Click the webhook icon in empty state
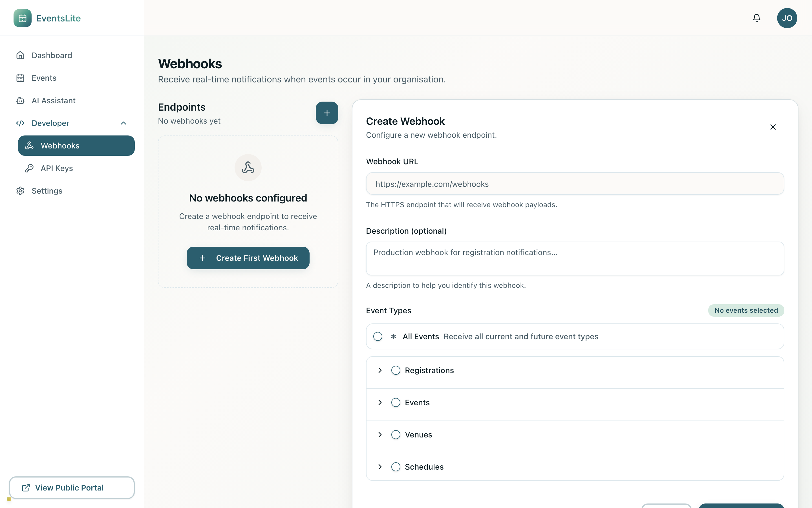 click(x=248, y=168)
